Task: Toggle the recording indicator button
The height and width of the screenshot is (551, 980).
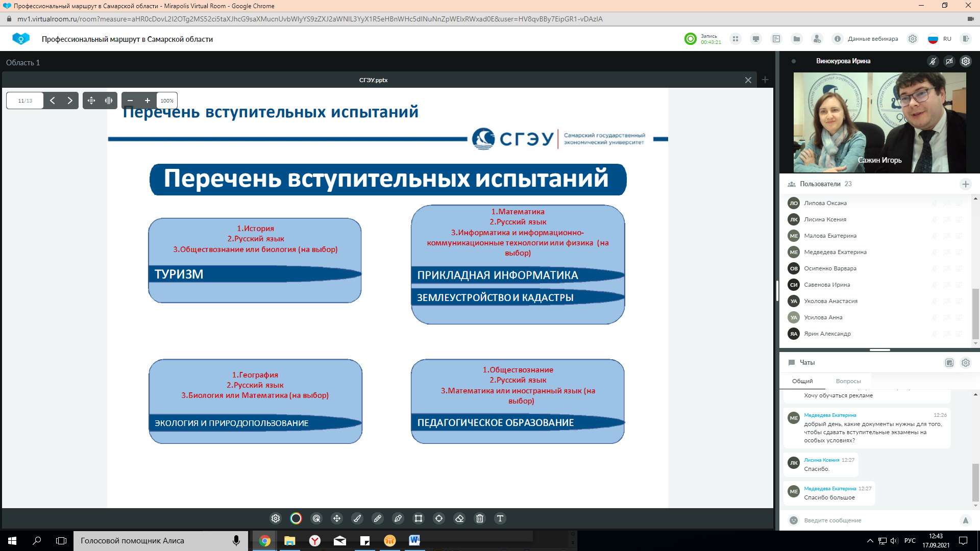Action: [690, 39]
